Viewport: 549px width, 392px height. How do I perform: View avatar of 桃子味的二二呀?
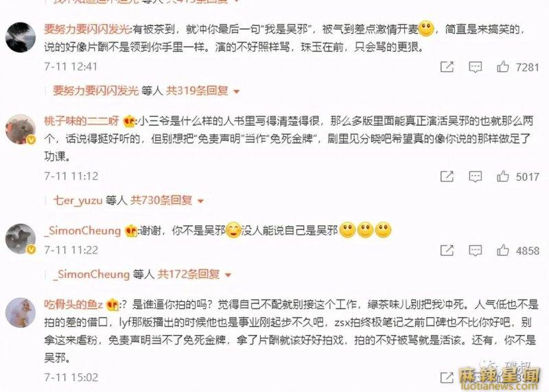21,129
